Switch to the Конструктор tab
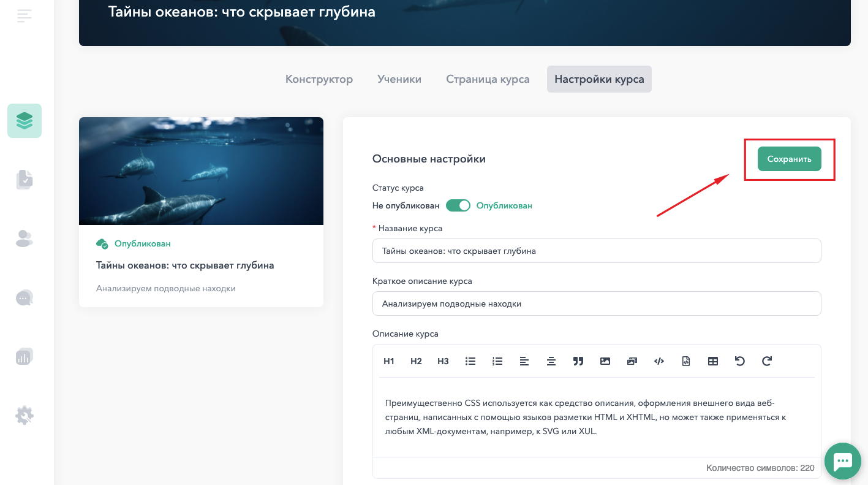This screenshot has width=868, height=485. point(319,79)
